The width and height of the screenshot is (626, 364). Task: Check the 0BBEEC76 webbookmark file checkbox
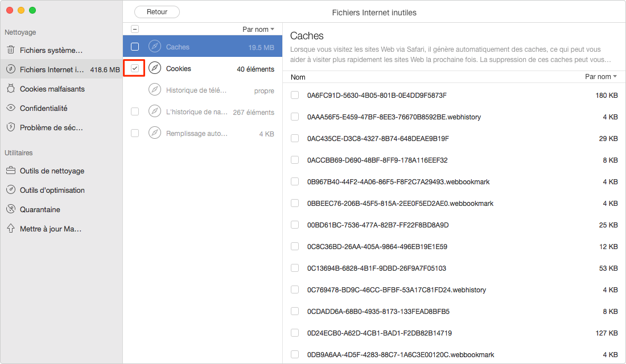tap(295, 203)
